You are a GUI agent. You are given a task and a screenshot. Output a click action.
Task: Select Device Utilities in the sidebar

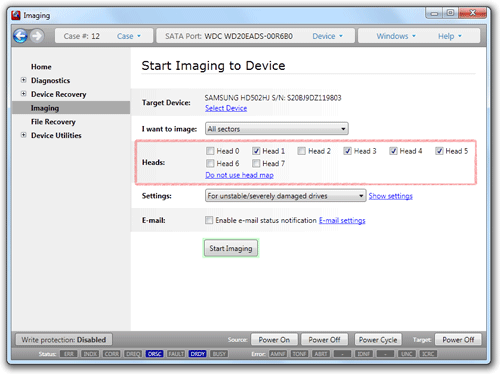(56, 135)
